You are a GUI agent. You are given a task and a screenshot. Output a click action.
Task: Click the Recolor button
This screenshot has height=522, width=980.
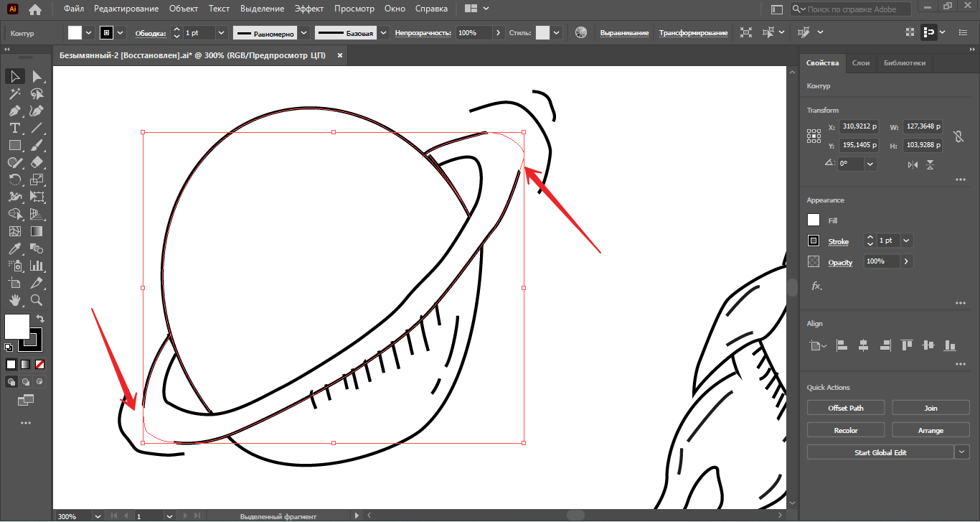pos(846,430)
